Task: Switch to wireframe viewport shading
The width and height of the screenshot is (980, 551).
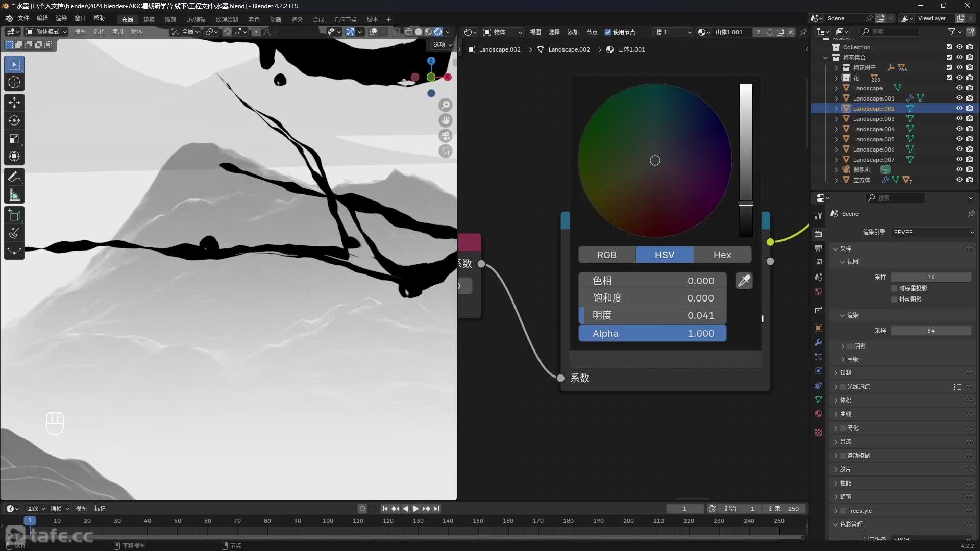Action: coord(409,32)
